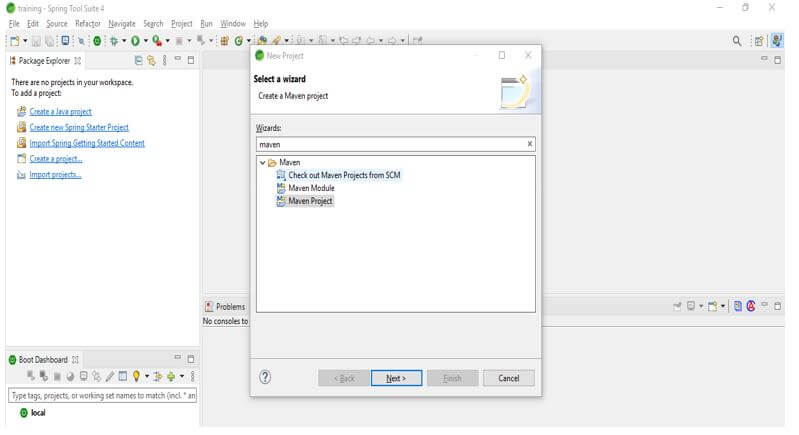Open the New toolbar dropdown arrow

(x=25, y=41)
